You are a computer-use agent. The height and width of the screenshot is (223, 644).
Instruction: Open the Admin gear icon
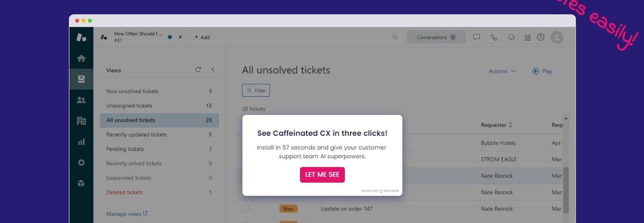[81, 162]
